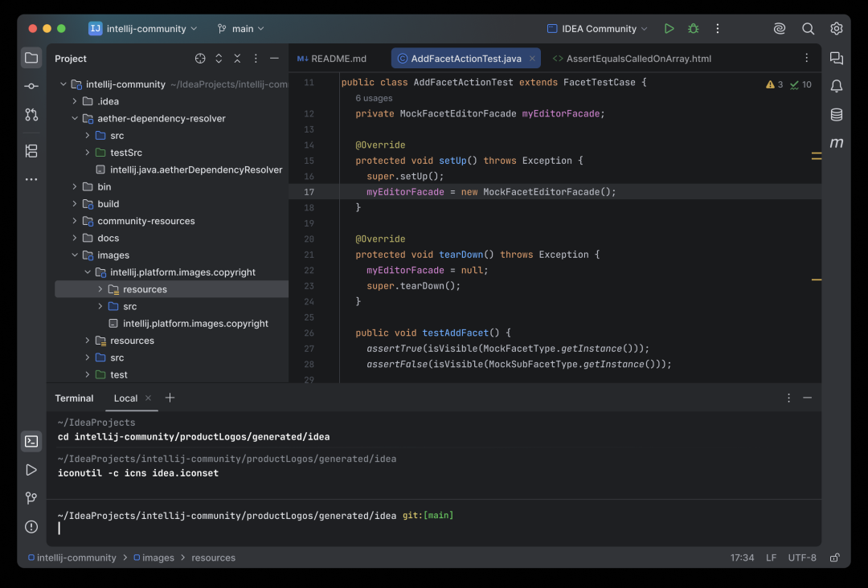Toggle the Project tool window button
This screenshot has height=588, width=868.
tap(31, 58)
